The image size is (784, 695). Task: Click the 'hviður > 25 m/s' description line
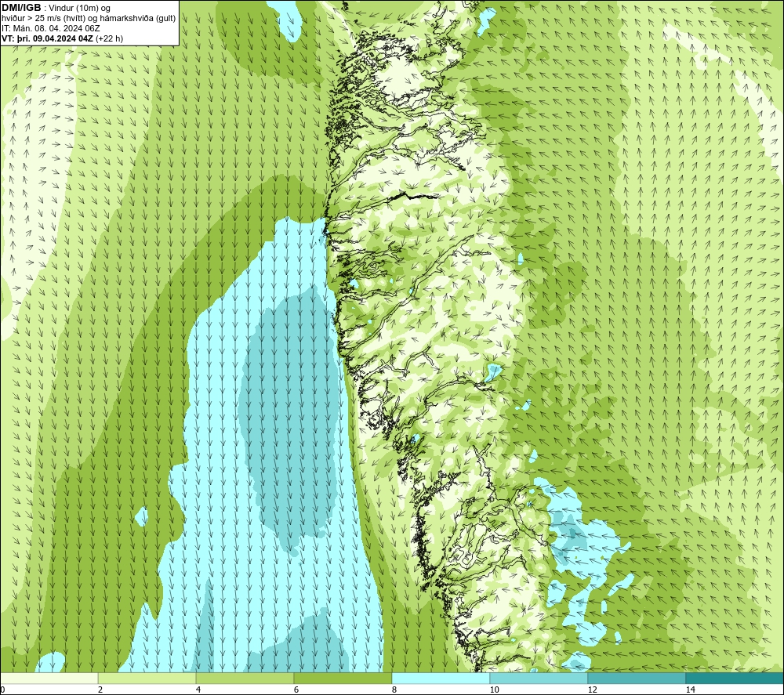pos(89,18)
